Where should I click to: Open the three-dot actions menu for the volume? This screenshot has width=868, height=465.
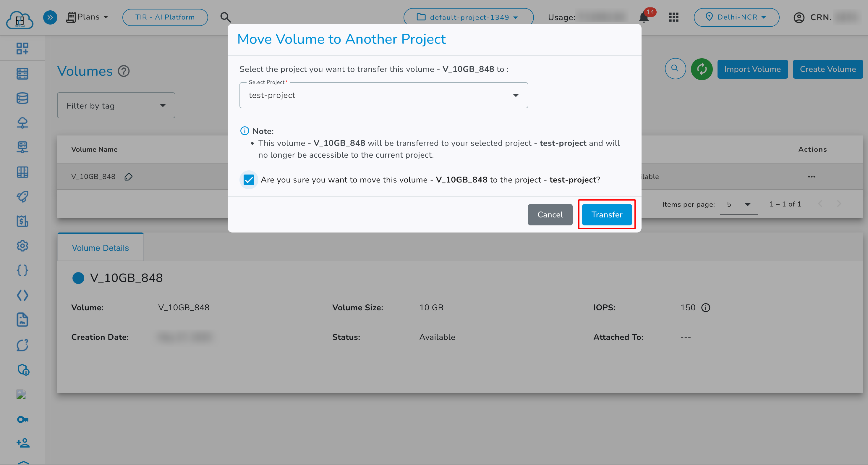812,176
